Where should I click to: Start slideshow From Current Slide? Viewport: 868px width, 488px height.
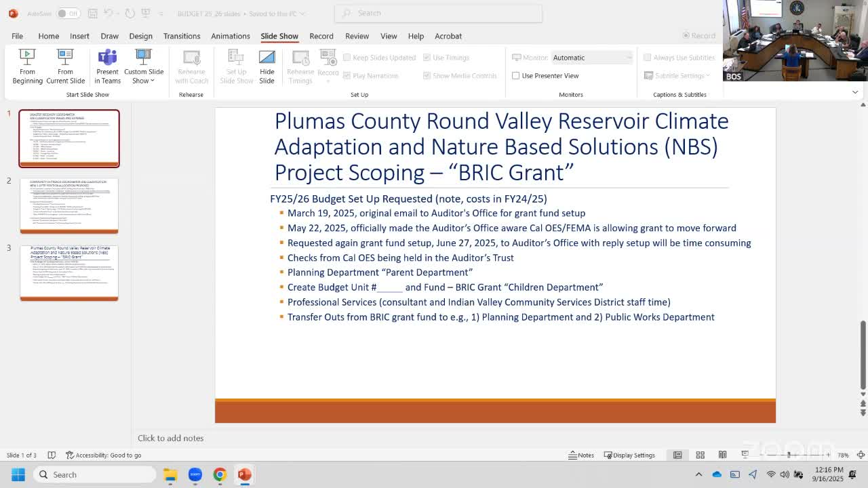(65, 66)
